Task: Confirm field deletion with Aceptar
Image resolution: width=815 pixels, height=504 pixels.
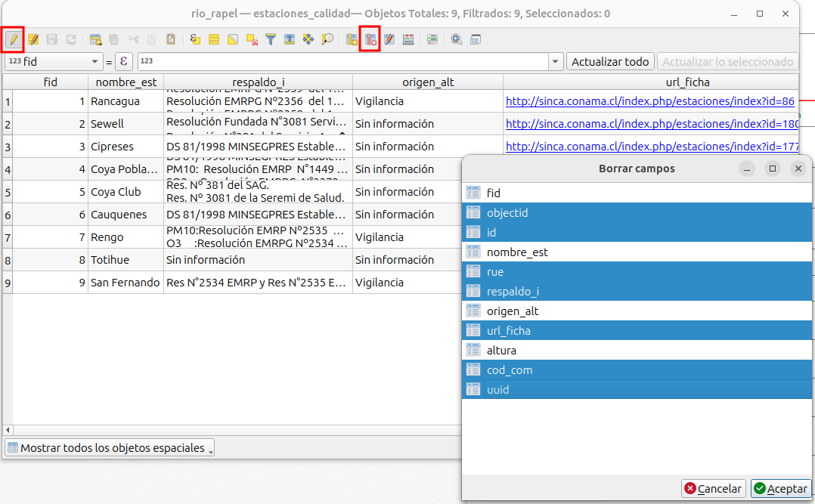Action: tap(781, 489)
